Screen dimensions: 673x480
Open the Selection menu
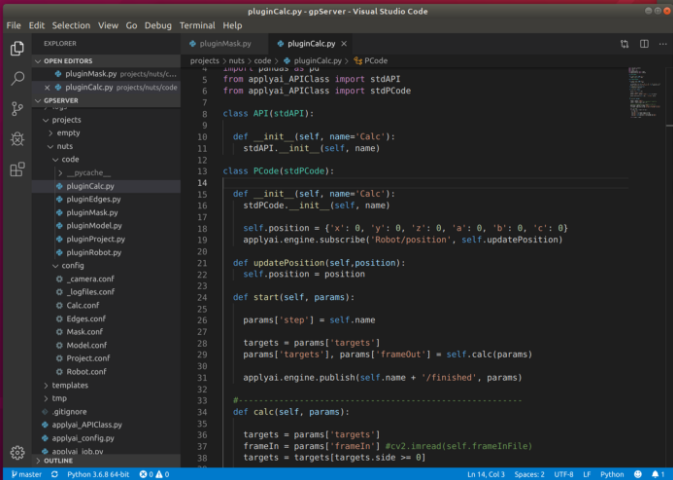click(71, 26)
